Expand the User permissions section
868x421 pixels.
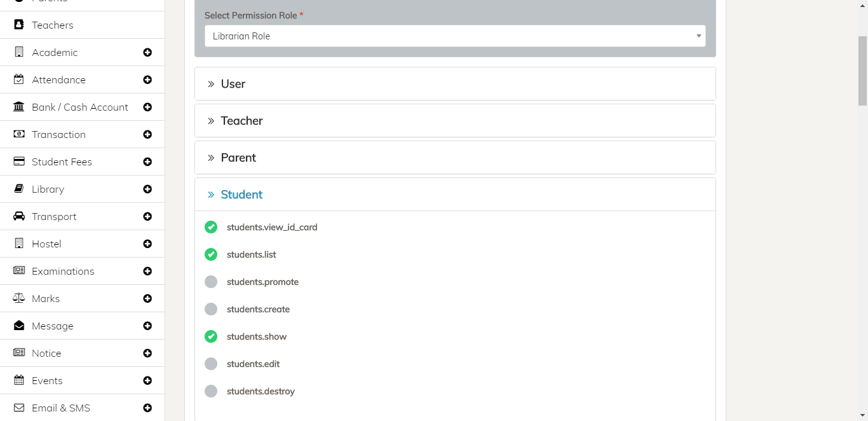(233, 83)
